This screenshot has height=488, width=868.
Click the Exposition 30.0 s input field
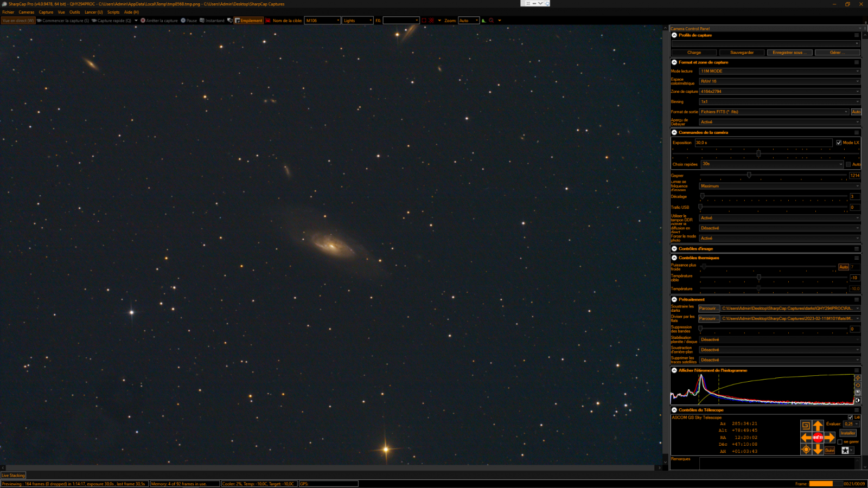pos(763,143)
